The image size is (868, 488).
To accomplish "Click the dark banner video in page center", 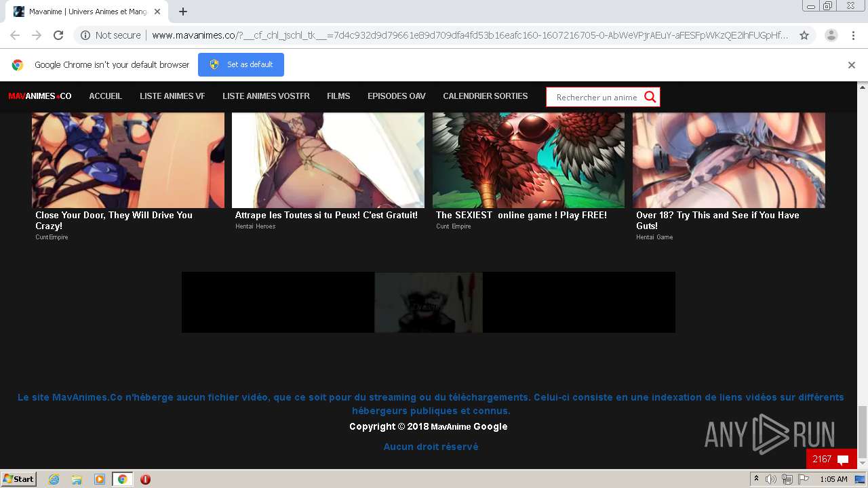I will (428, 302).
